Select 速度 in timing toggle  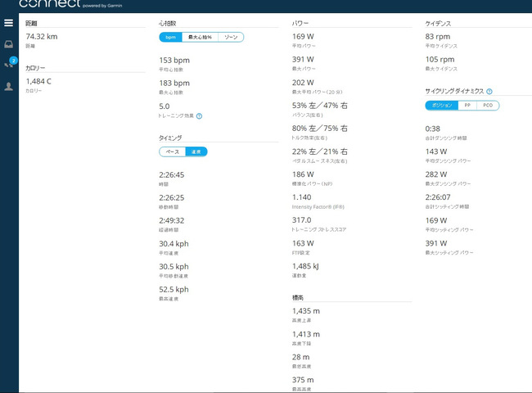pyautogui.click(x=196, y=151)
